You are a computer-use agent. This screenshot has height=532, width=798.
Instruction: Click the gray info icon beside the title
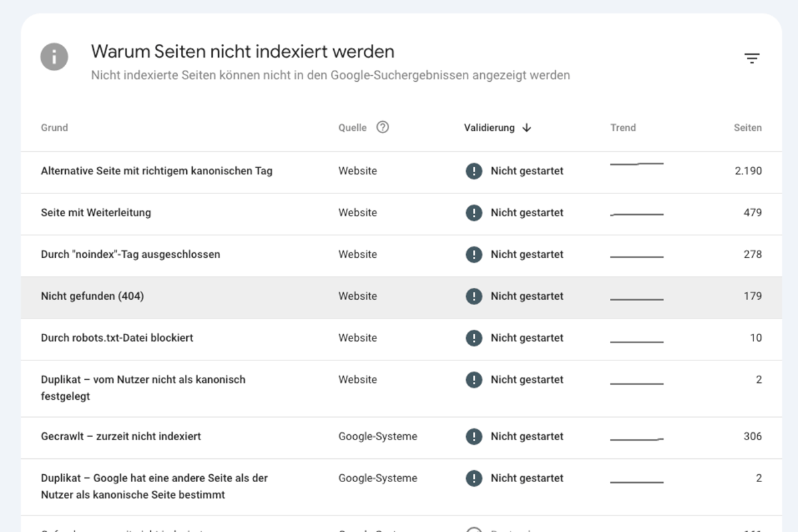point(54,57)
